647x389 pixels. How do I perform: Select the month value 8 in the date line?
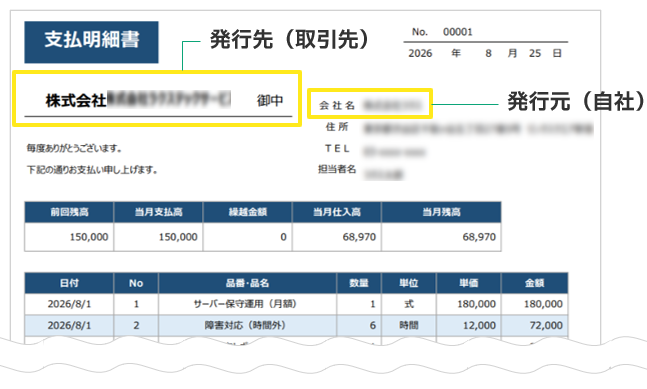click(x=488, y=54)
